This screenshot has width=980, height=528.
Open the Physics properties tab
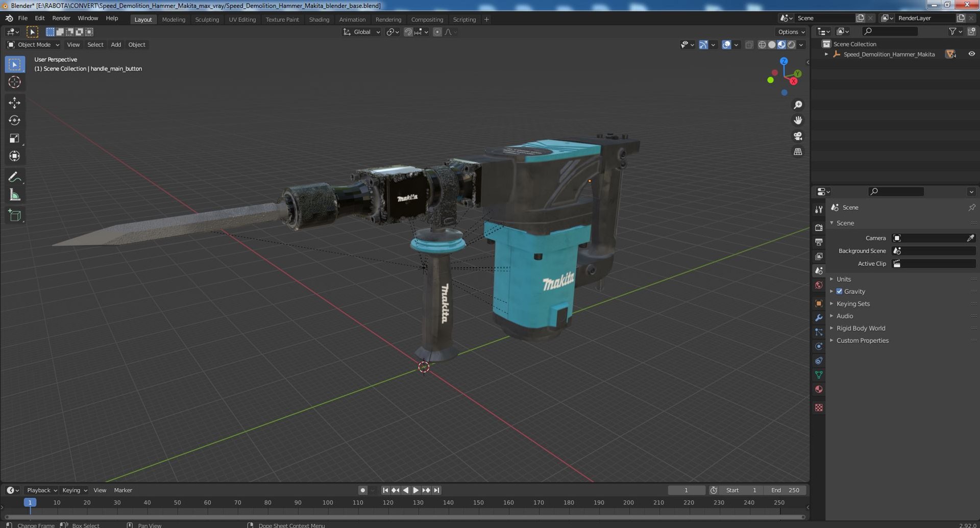pos(819,346)
